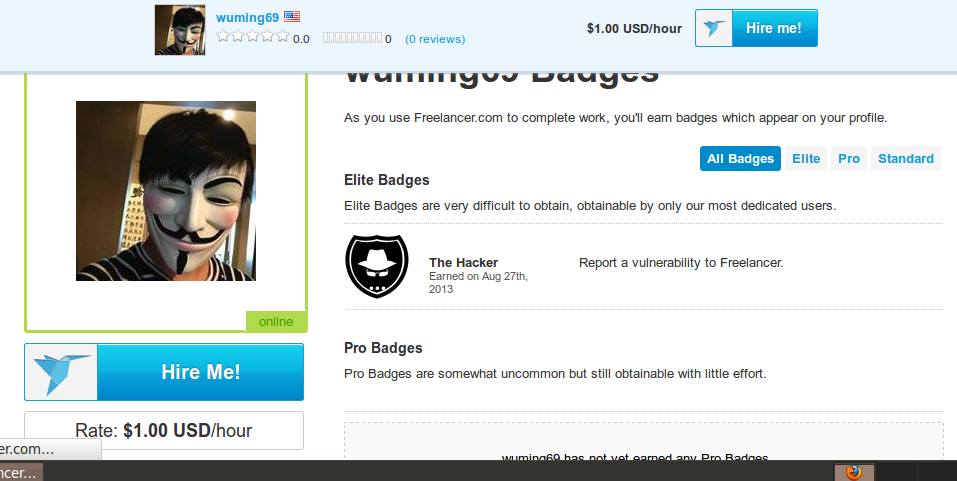Click the Rate: $1.00 USD/hour box
Viewport: 957px width, 481px height.
click(164, 430)
